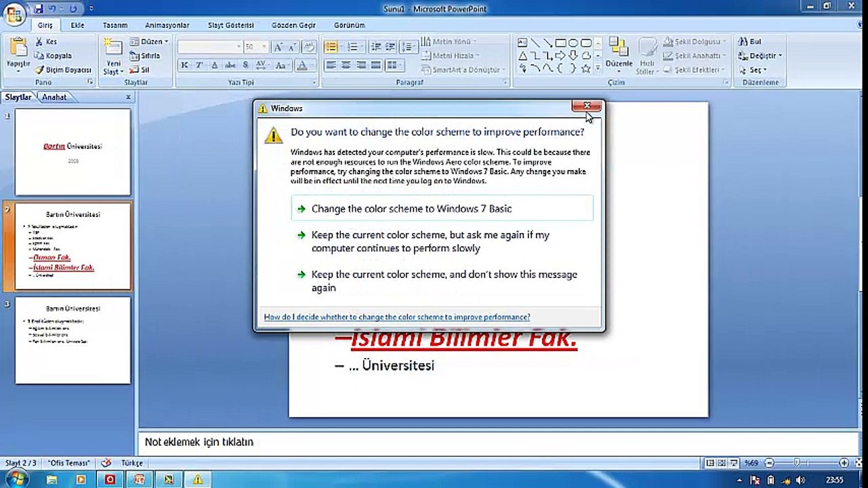Switch to the Anahat outline tab
The width and height of the screenshot is (868, 488).
[54, 97]
